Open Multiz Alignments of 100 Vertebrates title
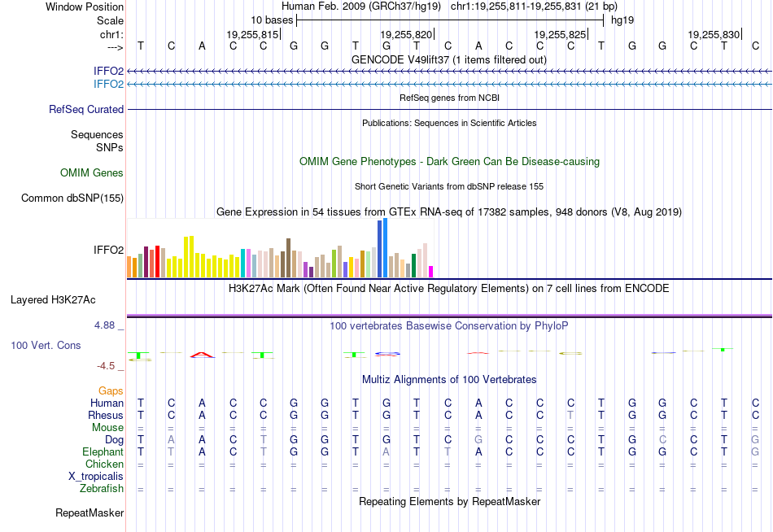Screen dimensions: 773x532 [x=449, y=380]
